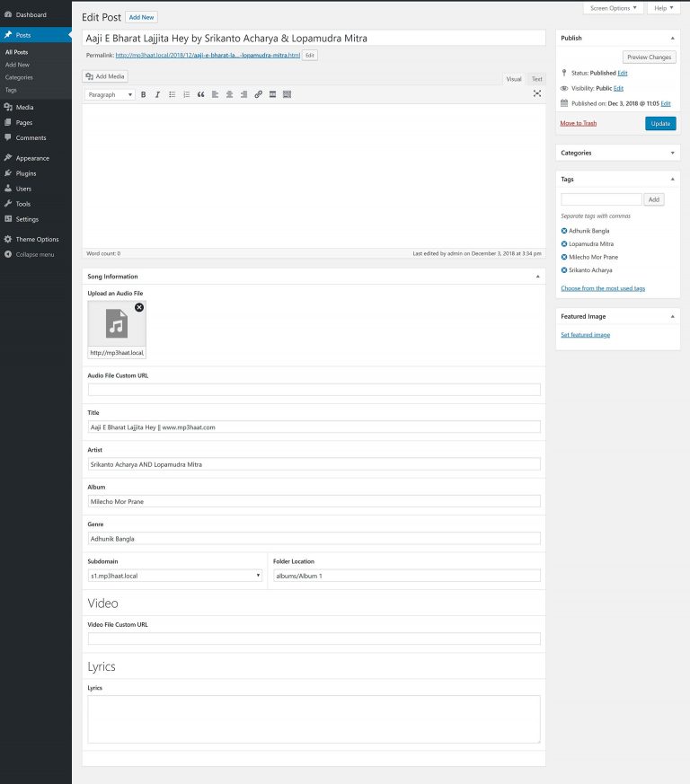Toggle the toolbar kitchen sink icon
690x784 pixels.
point(287,94)
